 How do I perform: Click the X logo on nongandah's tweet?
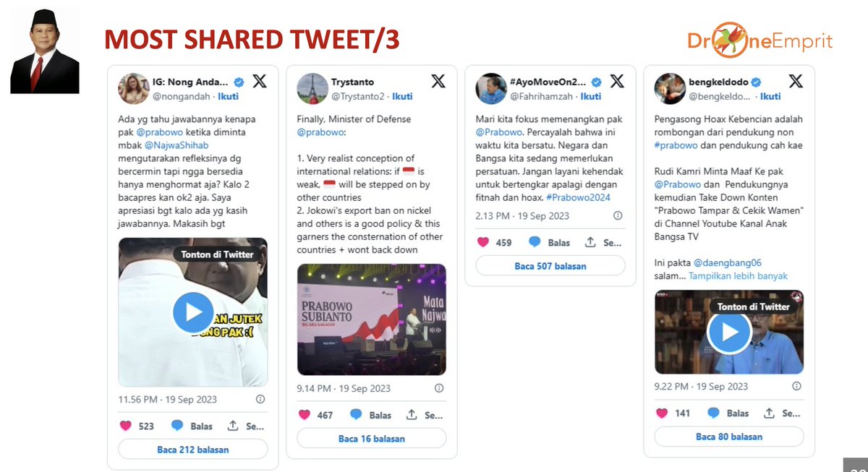pyautogui.click(x=259, y=81)
